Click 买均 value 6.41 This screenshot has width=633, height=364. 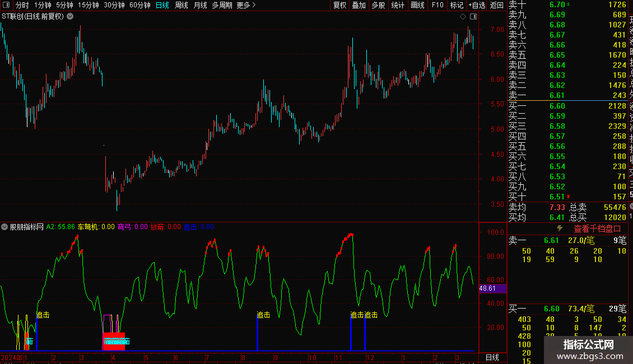pyautogui.click(x=557, y=217)
